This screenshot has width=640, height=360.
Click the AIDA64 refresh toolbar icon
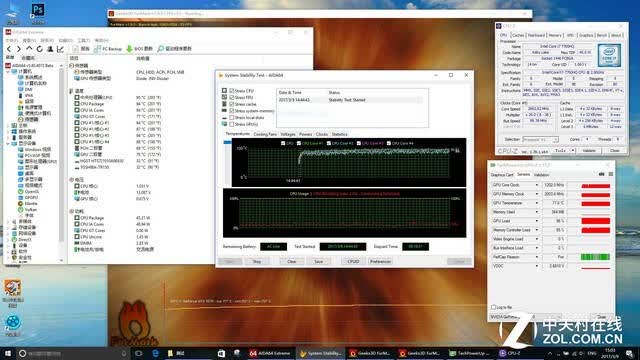39,49
